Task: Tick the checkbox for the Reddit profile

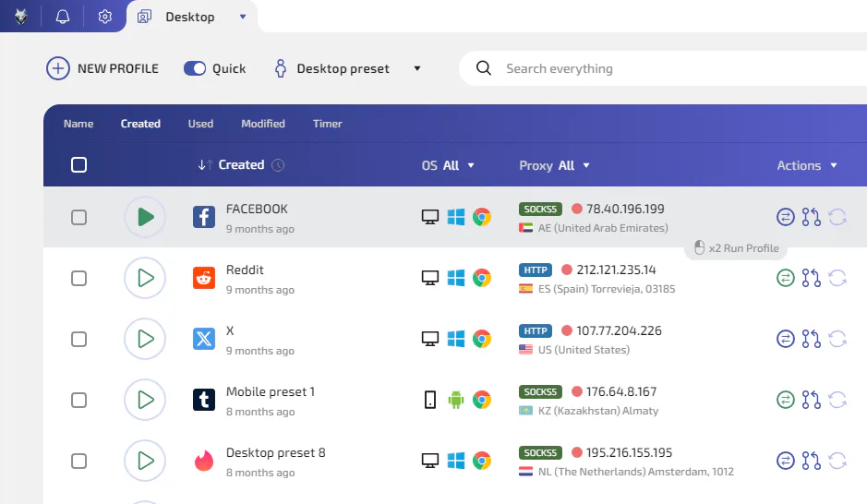Action: pos(79,278)
